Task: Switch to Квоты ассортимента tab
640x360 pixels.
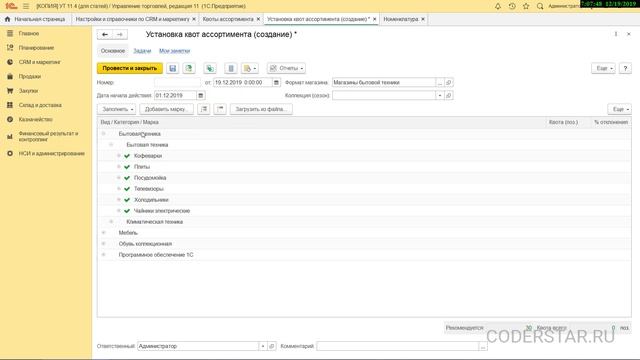Action: point(228,19)
